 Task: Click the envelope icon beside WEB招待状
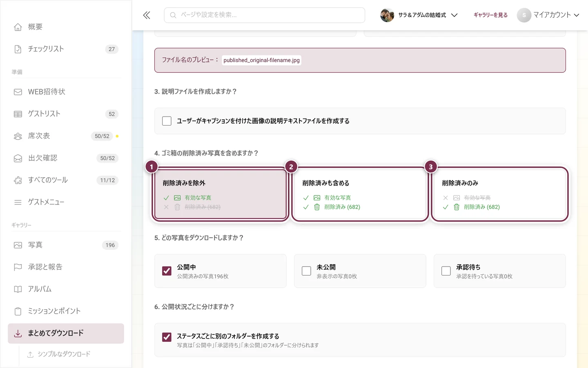[x=18, y=92]
